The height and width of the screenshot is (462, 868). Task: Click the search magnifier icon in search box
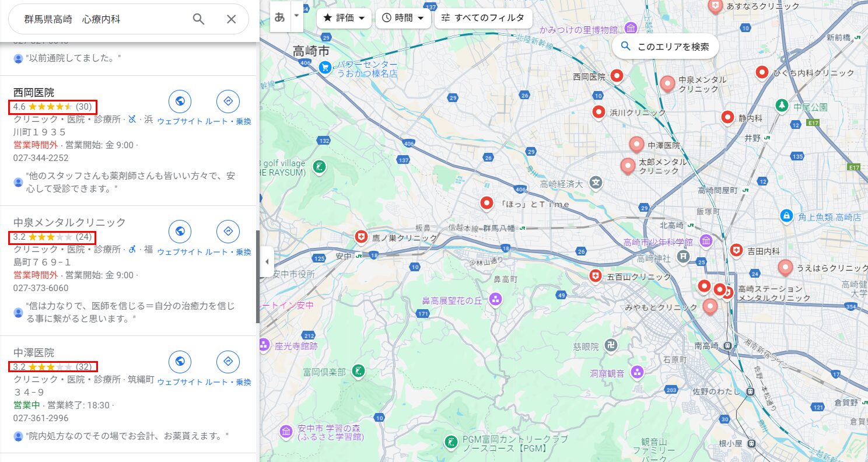click(x=199, y=19)
